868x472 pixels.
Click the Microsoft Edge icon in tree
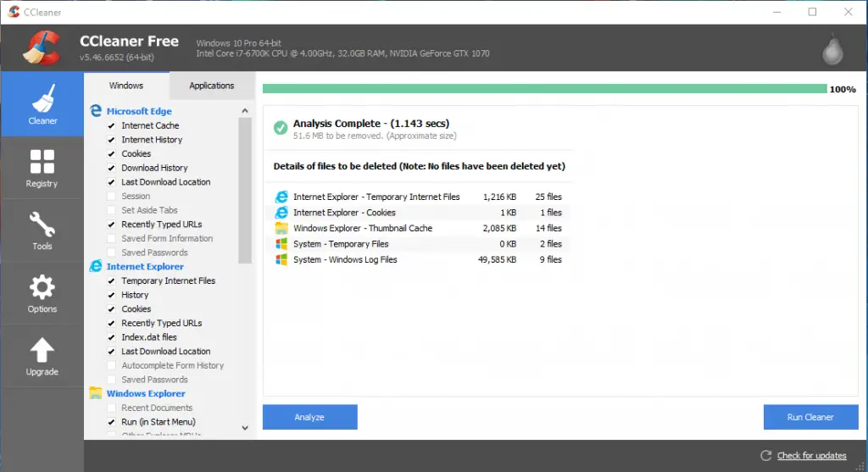(x=96, y=111)
